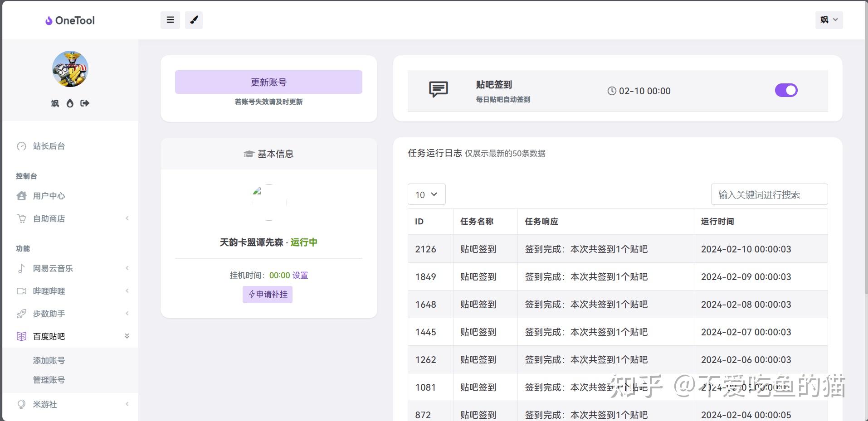Click the 贴吧签到 chat bubble icon
This screenshot has width=868, height=421.
pyautogui.click(x=438, y=90)
